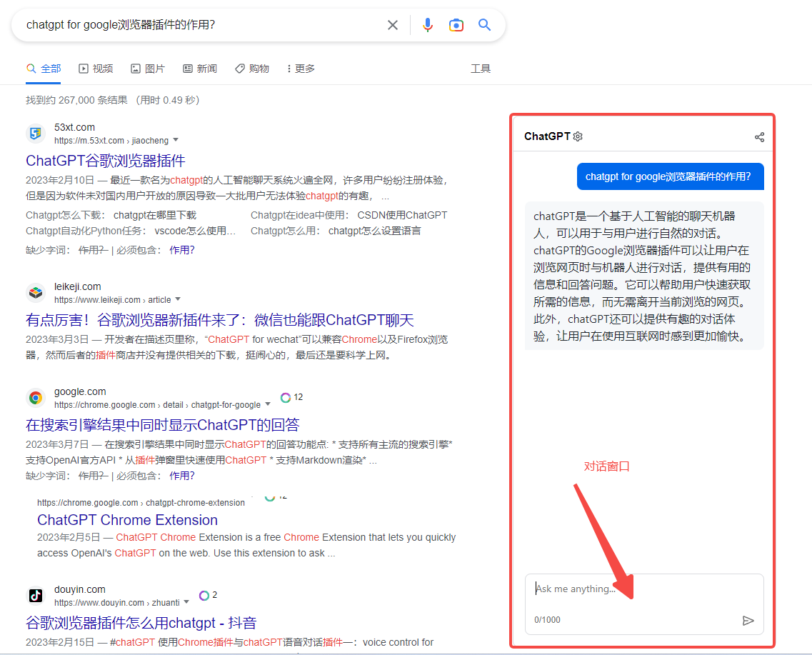Share the ChatGPT conversation
This screenshot has height=655, width=812.
[759, 136]
